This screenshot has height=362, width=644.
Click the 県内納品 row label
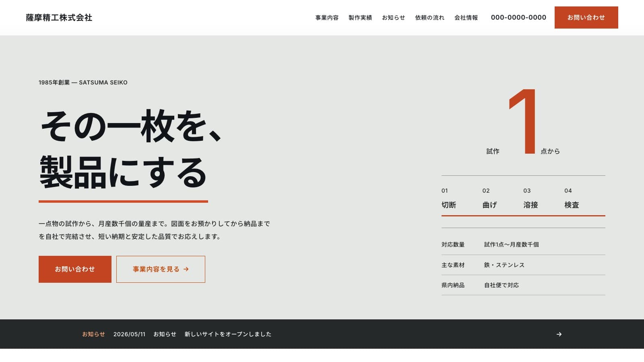[x=453, y=285]
